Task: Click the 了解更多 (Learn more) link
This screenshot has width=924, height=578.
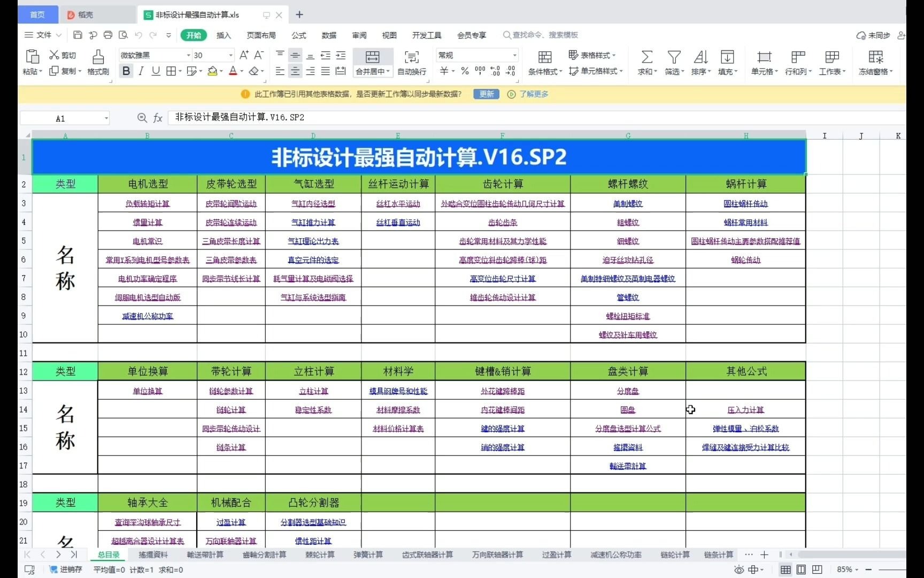Action: click(x=534, y=94)
